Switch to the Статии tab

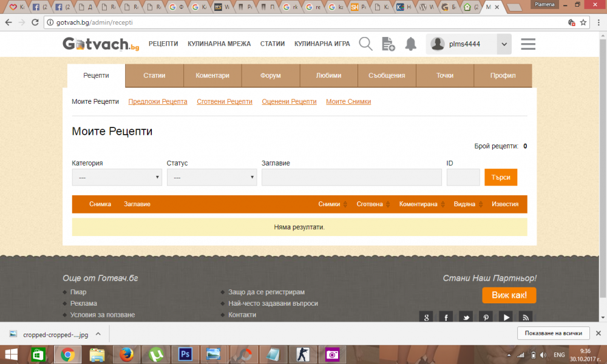154,75
